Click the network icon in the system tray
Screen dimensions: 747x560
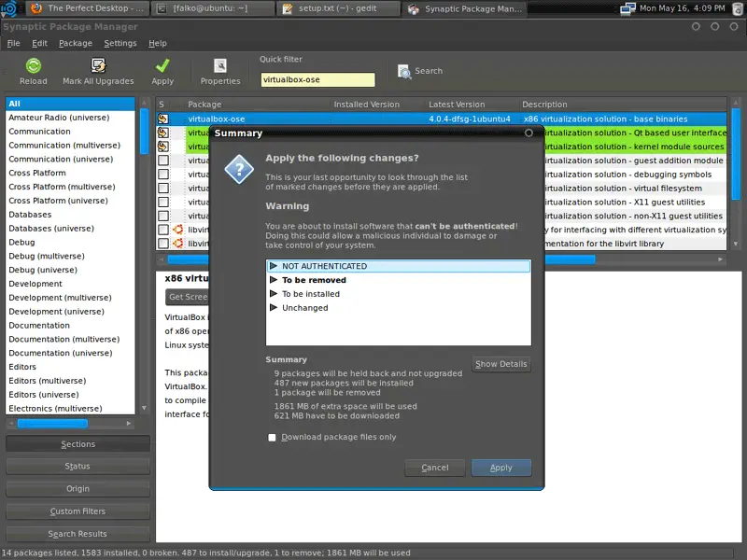(x=628, y=8)
